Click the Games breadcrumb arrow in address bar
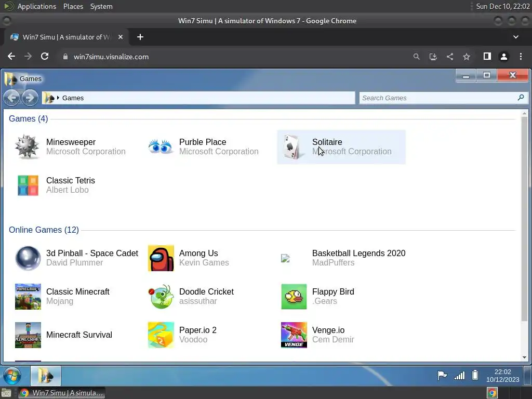 tap(58, 98)
